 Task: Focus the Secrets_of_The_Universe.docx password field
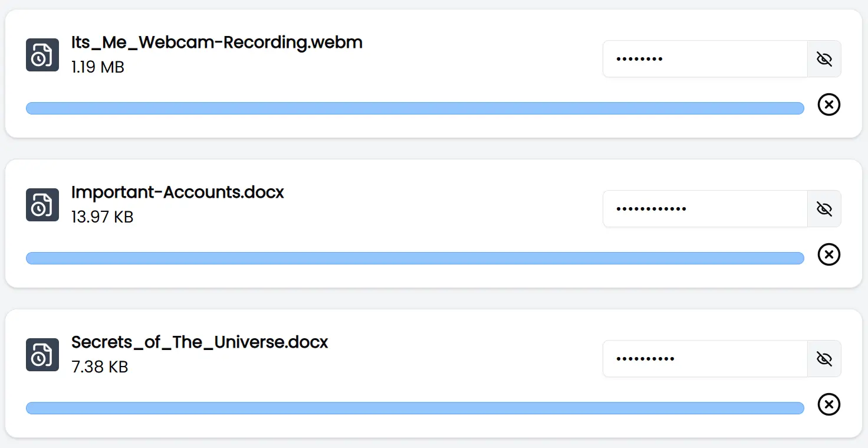click(x=705, y=358)
